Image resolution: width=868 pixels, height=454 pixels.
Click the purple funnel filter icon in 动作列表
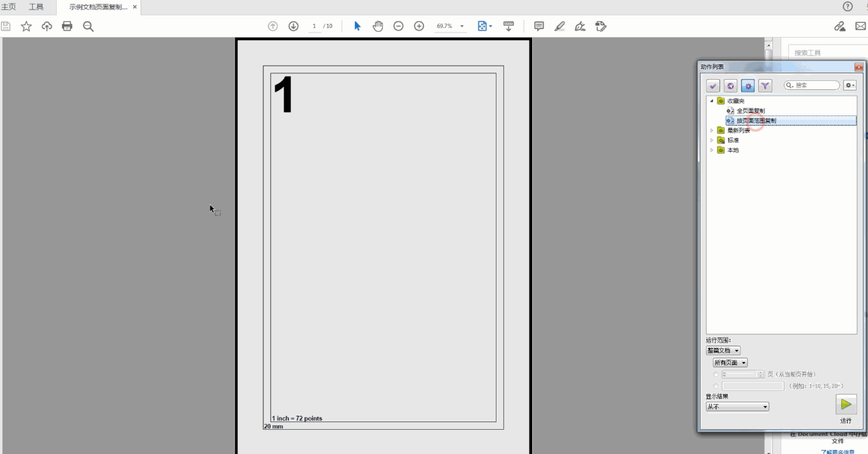tap(765, 85)
